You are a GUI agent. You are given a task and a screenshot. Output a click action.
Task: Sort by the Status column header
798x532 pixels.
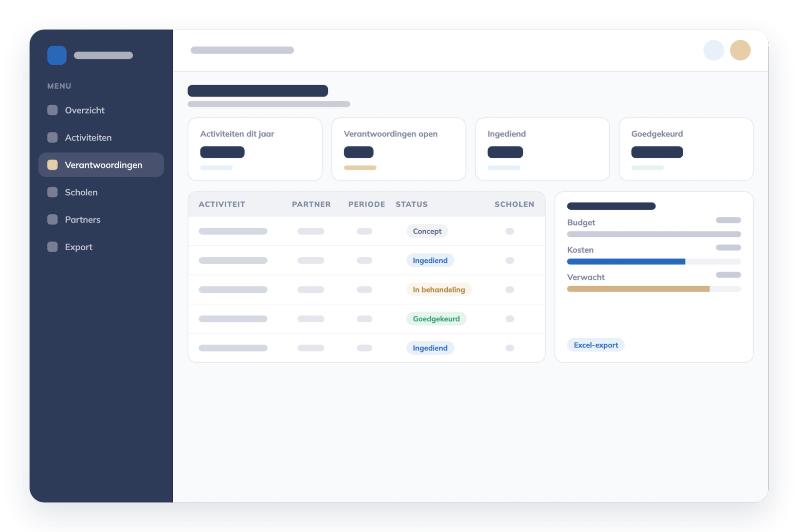(412, 204)
